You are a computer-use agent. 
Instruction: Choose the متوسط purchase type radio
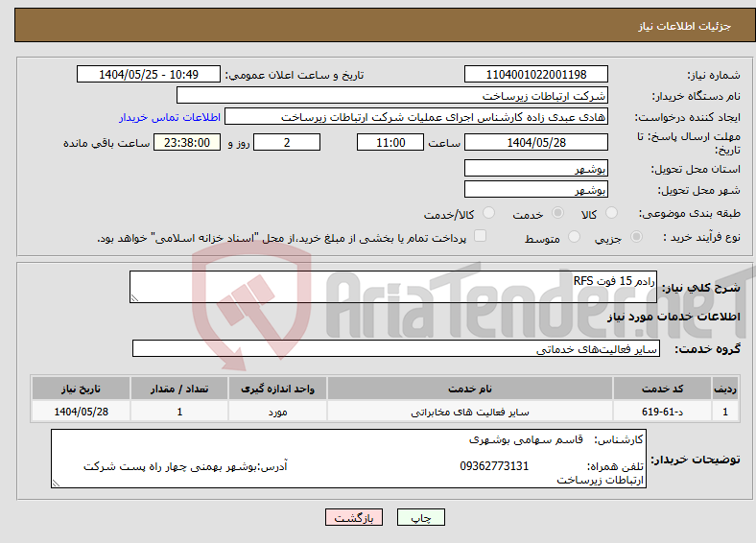(574, 237)
